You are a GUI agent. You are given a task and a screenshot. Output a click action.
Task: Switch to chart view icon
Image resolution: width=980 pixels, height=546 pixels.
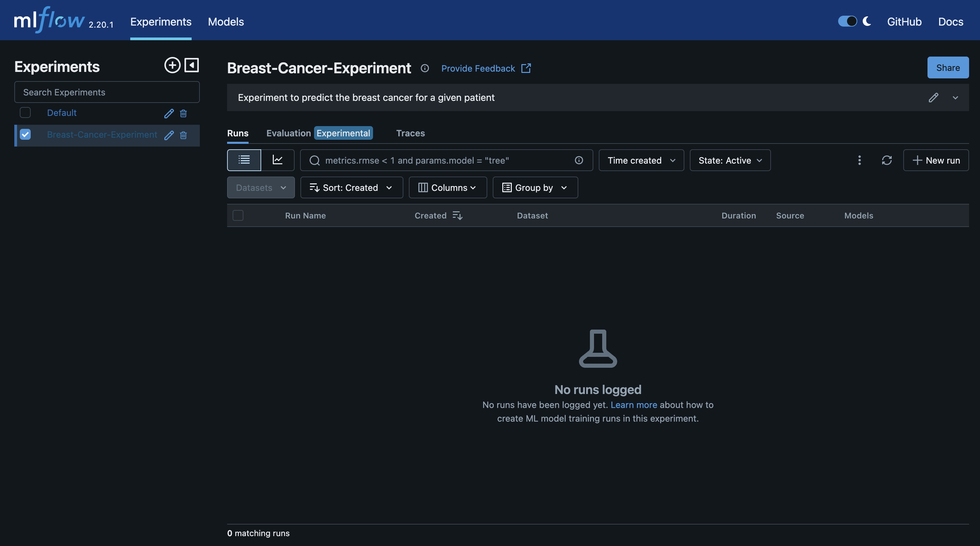click(277, 160)
